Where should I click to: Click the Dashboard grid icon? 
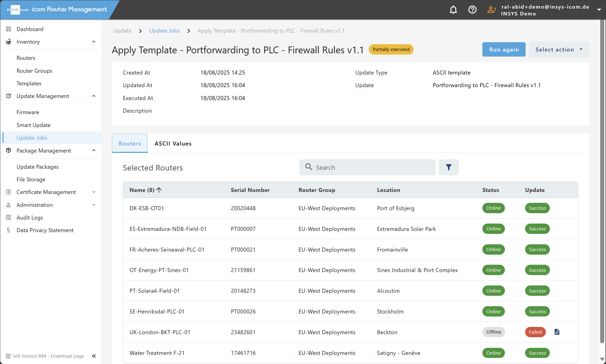tap(9, 29)
